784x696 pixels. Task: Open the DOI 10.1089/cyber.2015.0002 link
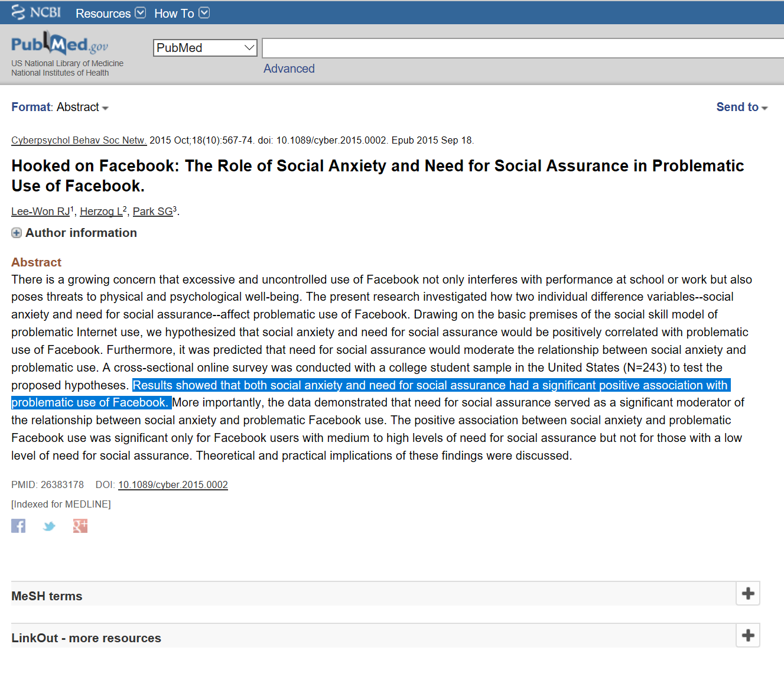pyautogui.click(x=173, y=485)
